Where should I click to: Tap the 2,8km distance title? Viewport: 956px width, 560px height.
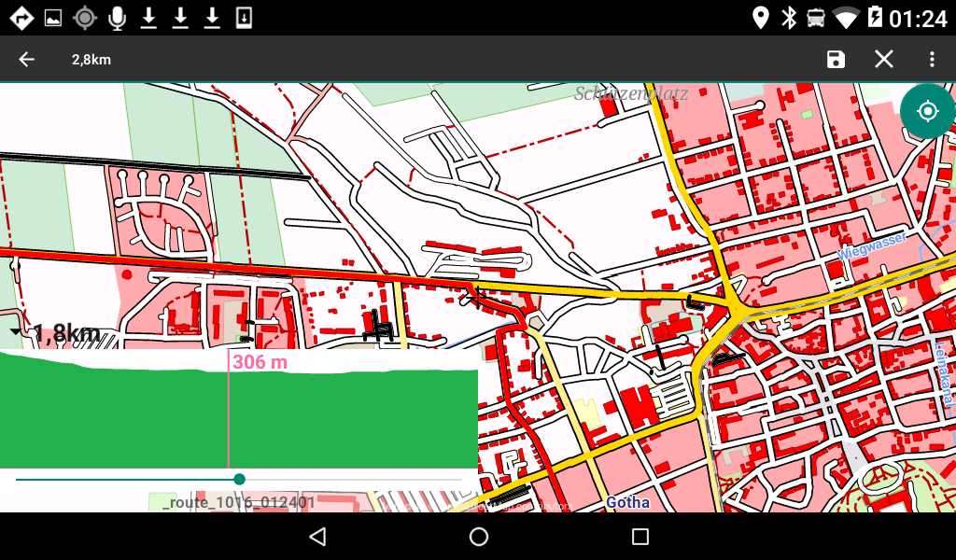(91, 60)
